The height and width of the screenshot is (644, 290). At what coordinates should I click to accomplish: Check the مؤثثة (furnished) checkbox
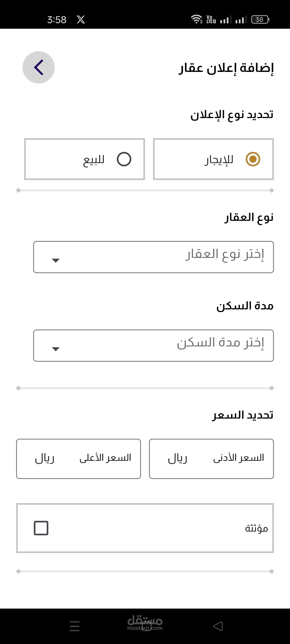(41, 528)
